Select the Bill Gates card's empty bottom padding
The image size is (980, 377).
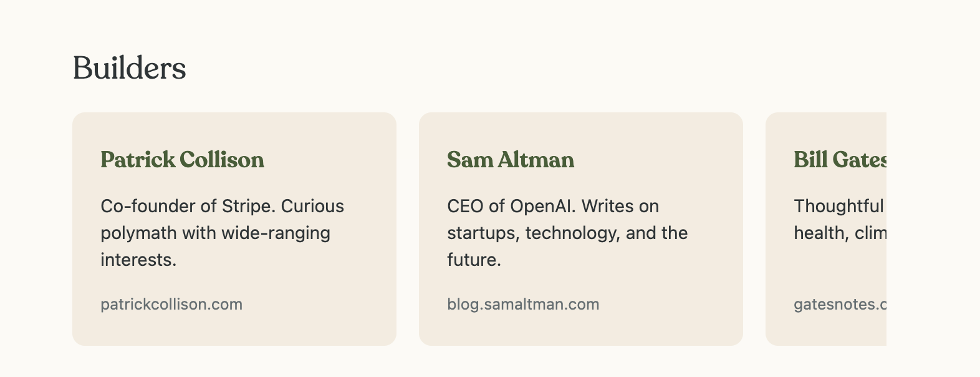point(826,331)
